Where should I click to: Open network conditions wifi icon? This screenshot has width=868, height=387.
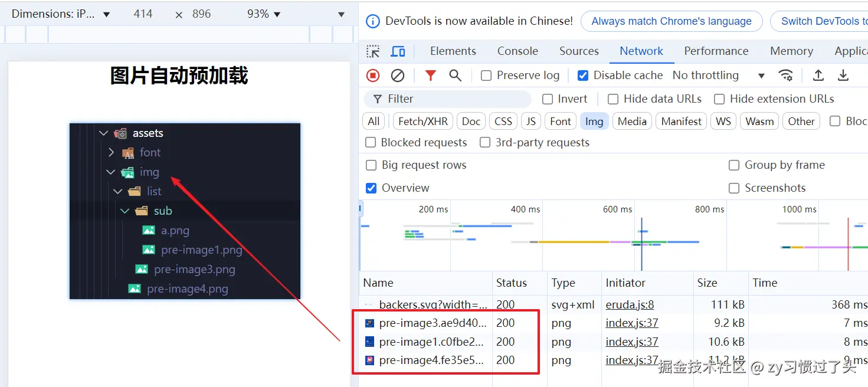(x=785, y=76)
